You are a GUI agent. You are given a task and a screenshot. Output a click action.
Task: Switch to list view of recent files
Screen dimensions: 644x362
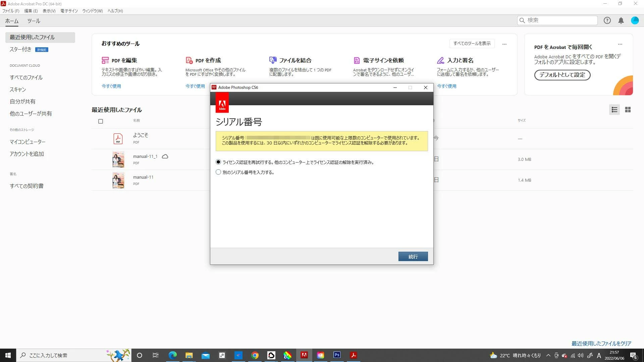pyautogui.click(x=614, y=110)
